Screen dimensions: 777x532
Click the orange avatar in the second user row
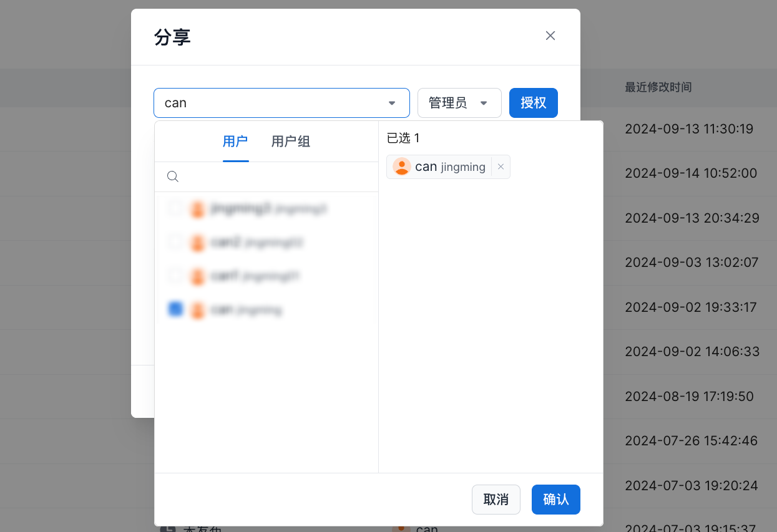click(198, 243)
